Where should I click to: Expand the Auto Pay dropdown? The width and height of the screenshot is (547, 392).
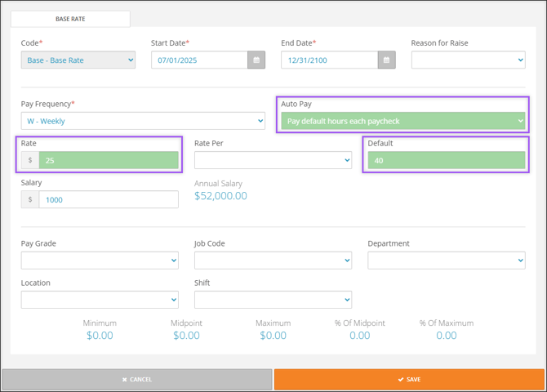point(403,121)
